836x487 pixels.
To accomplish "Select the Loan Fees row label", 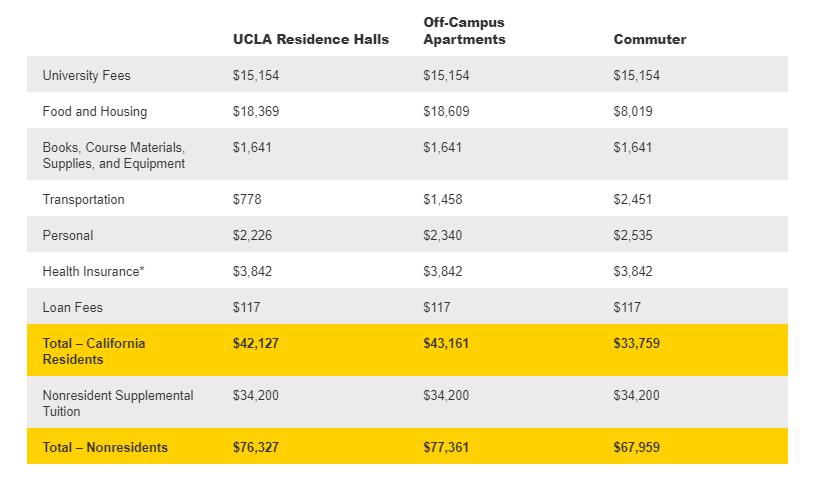I will click(x=72, y=307).
